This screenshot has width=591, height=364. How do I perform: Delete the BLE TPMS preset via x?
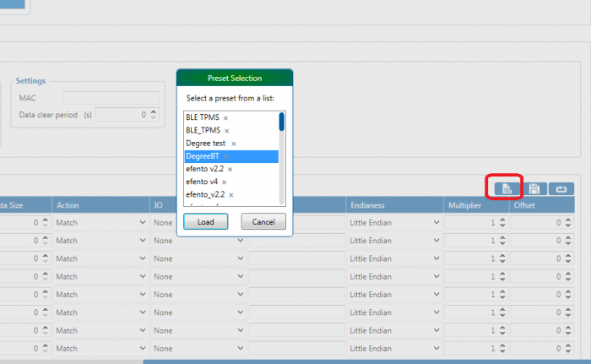tap(226, 117)
